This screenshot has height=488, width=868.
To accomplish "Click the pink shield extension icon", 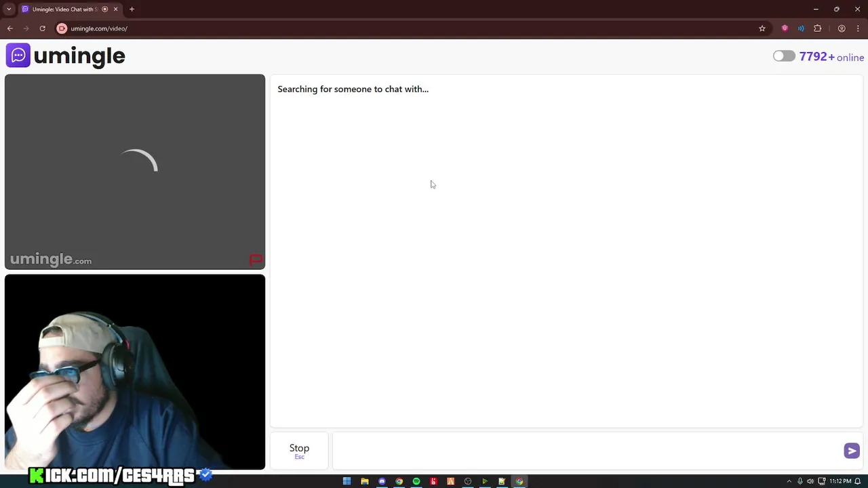I will 785,28.
